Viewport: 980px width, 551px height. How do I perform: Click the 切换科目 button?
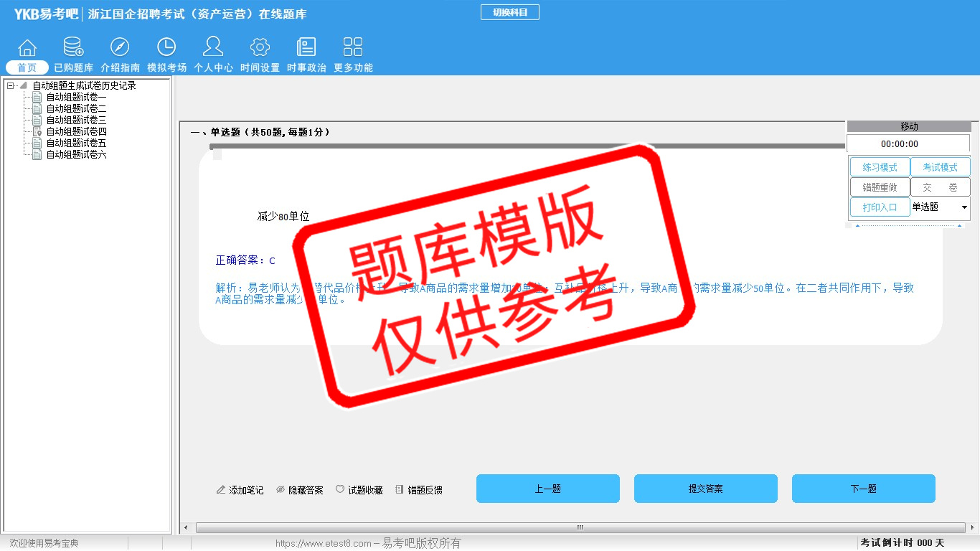pos(509,12)
